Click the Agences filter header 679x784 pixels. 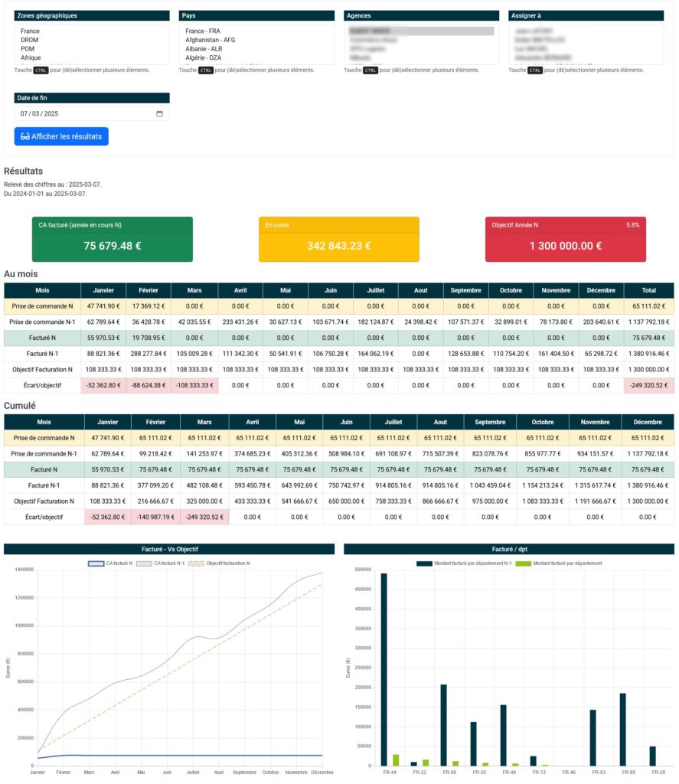[422, 15]
